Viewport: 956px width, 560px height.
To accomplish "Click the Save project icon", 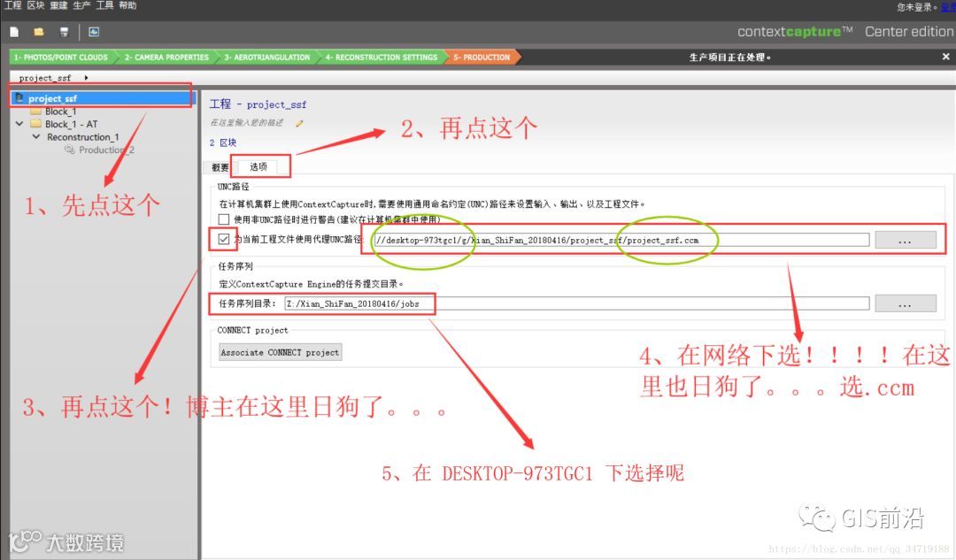I will tap(64, 32).
